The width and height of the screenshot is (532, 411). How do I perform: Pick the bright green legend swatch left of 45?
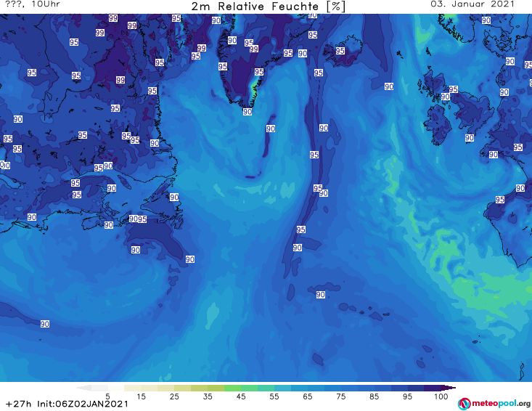tap(232, 388)
